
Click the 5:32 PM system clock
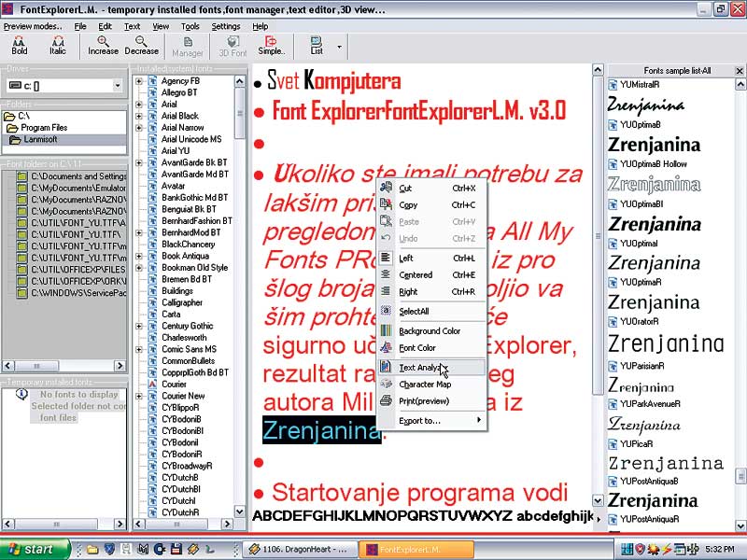(x=719, y=549)
